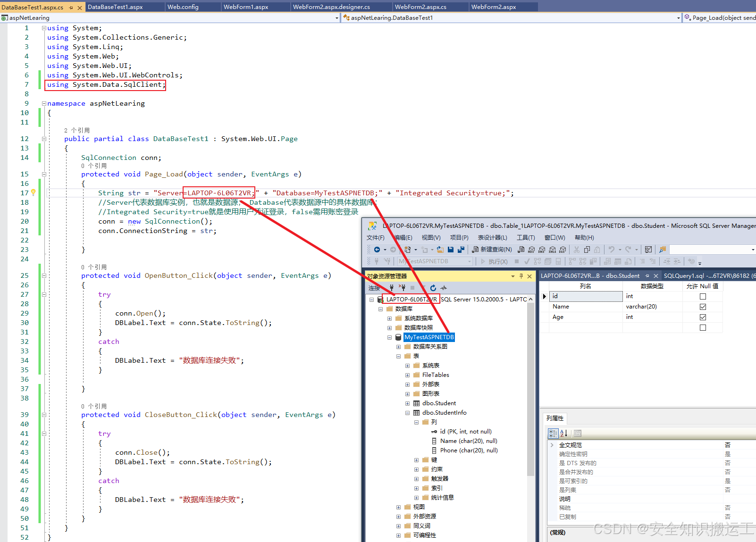Select the Name column name cell
This screenshot has width=756, height=542.
pos(586,307)
